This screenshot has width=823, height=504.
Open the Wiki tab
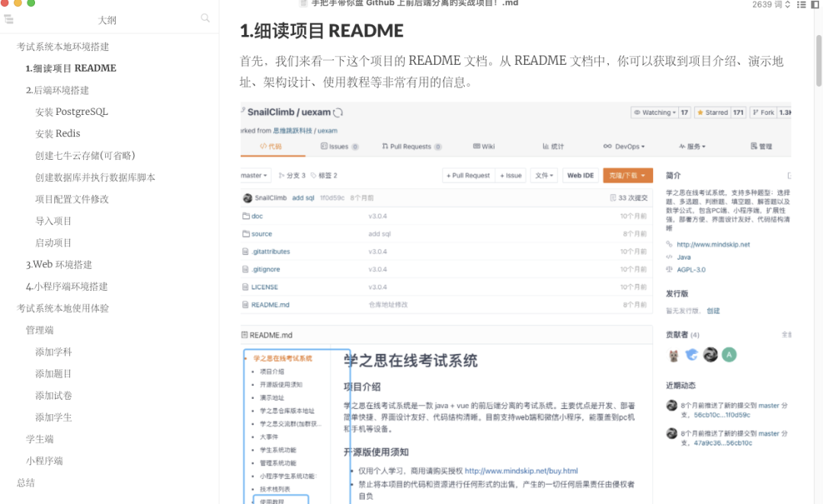coord(484,146)
